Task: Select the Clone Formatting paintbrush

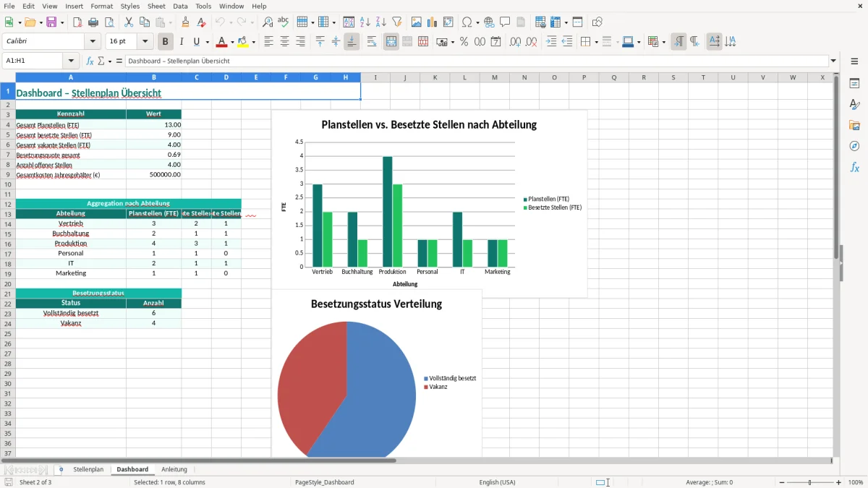Action: point(185,22)
